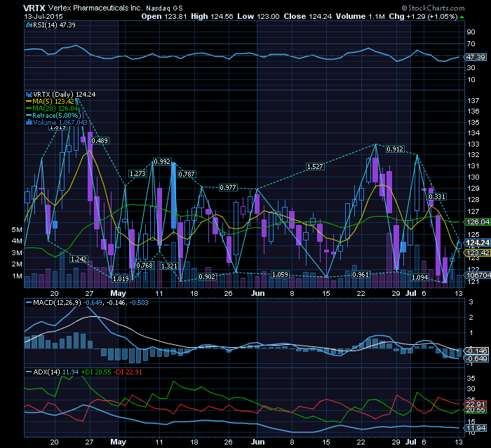Click the 0.977 retrace label
This screenshot has width=491, height=448.
tap(228, 187)
